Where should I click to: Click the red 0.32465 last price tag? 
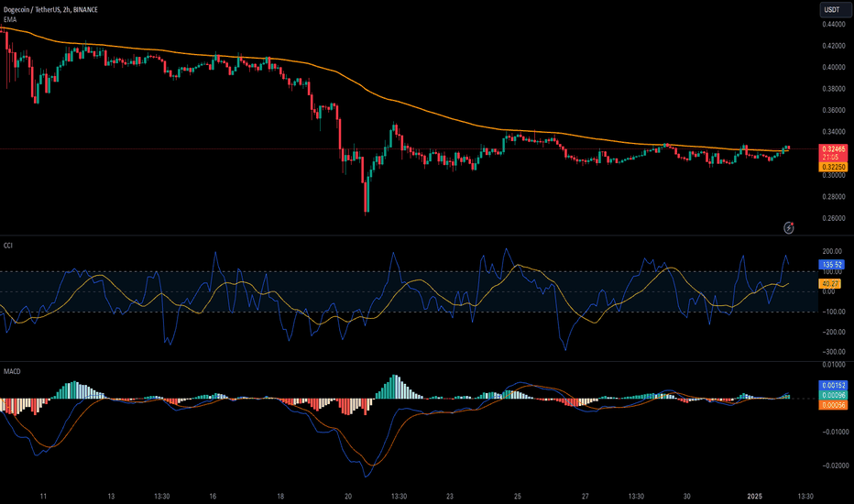coord(833,148)
